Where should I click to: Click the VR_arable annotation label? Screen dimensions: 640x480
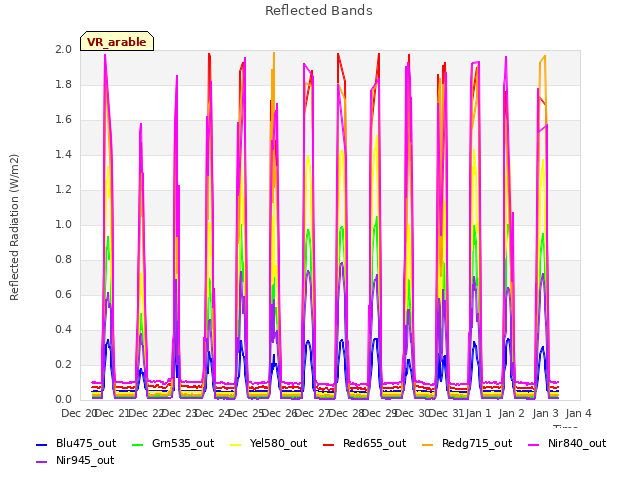pyautogui.click(x=117, y=41)
